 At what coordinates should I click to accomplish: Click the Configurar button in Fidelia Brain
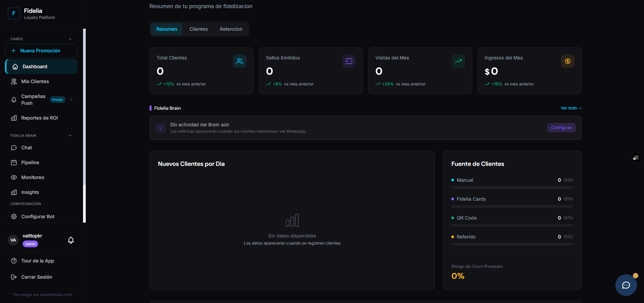561,128
